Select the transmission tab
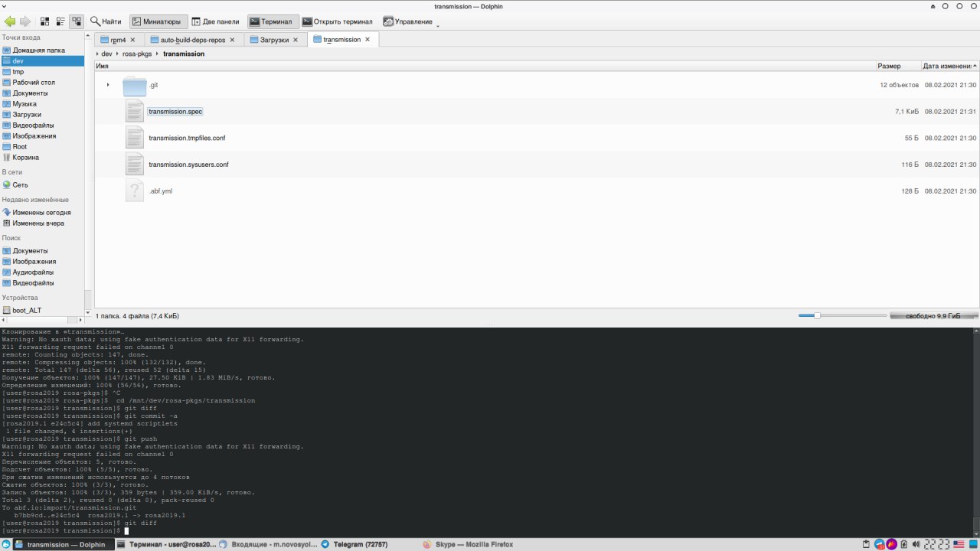Viewport: 980px width, 551px height. (x=341, y=40)
